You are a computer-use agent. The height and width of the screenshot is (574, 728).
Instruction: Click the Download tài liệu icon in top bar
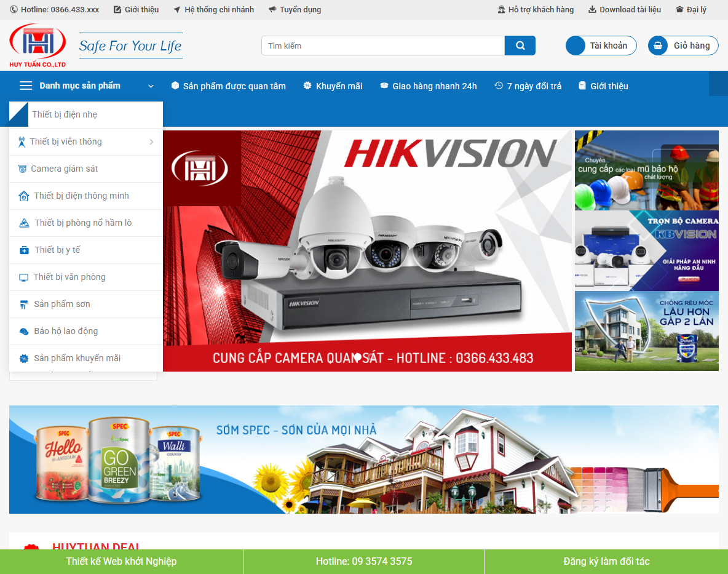tap(591, 9)
